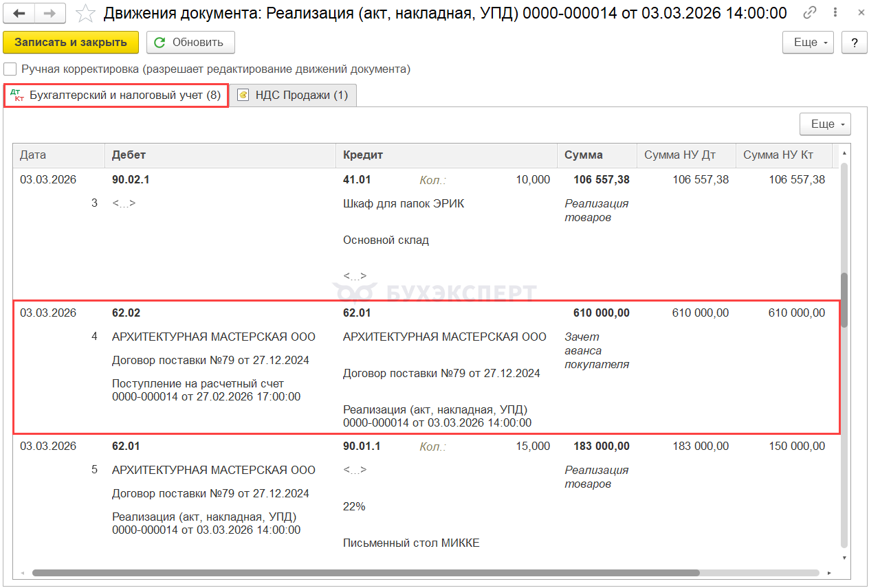Select Поступление на расчетный счет 0000-000014 text
The width and height of the screenshot is (869, 588).
[206, 390]
